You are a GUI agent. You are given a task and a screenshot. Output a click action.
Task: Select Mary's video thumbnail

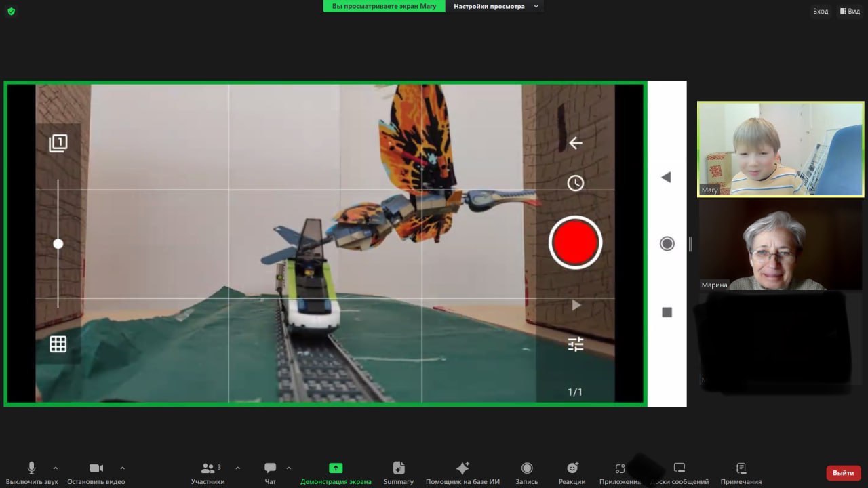pos(780,149)
